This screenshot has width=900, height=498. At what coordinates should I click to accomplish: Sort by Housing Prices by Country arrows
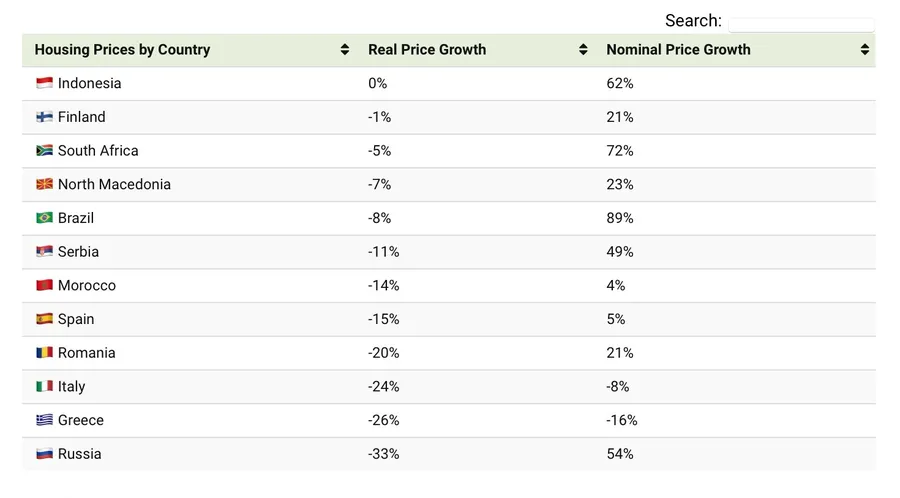(345, 50)
